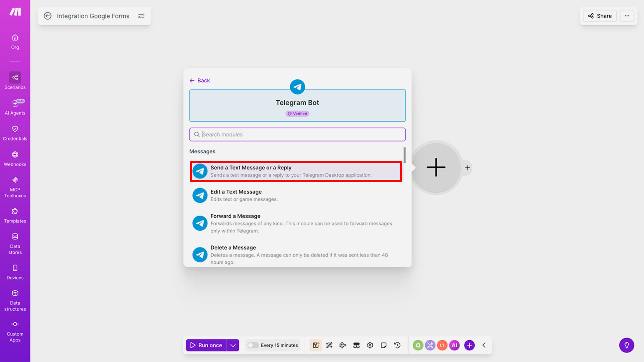Click the green gear Flow control icon
This screenshot has width=644, height=362.
point(418,345)
